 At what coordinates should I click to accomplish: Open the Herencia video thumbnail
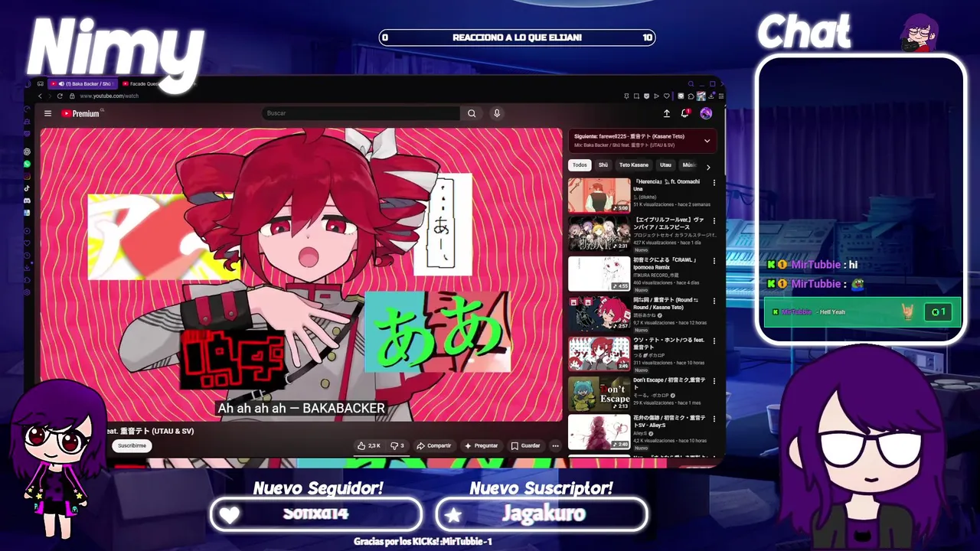599,195
